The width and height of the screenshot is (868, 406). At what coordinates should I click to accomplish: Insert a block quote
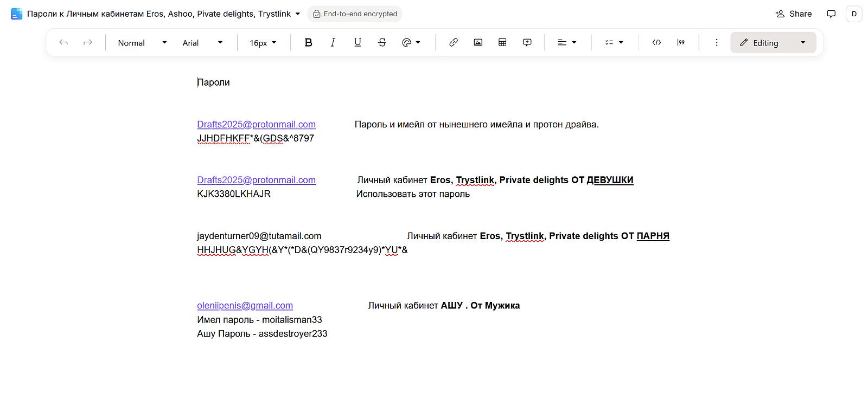coord(681,43)
